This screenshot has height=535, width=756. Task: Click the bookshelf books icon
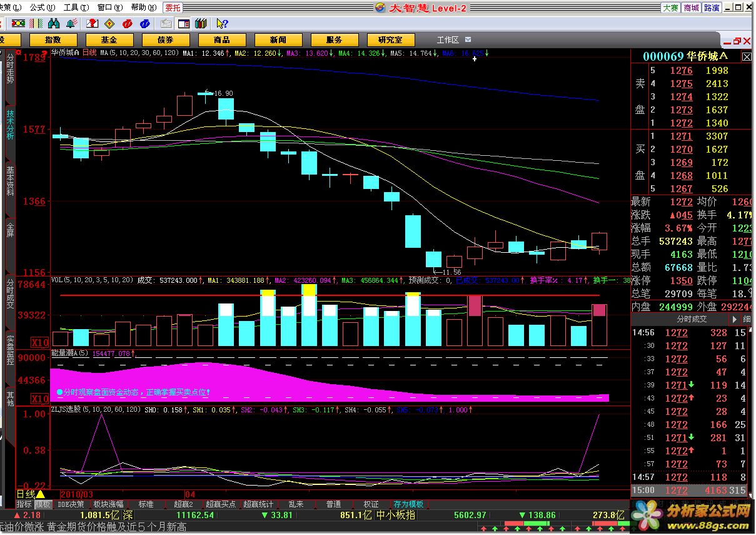pos(201,24)
